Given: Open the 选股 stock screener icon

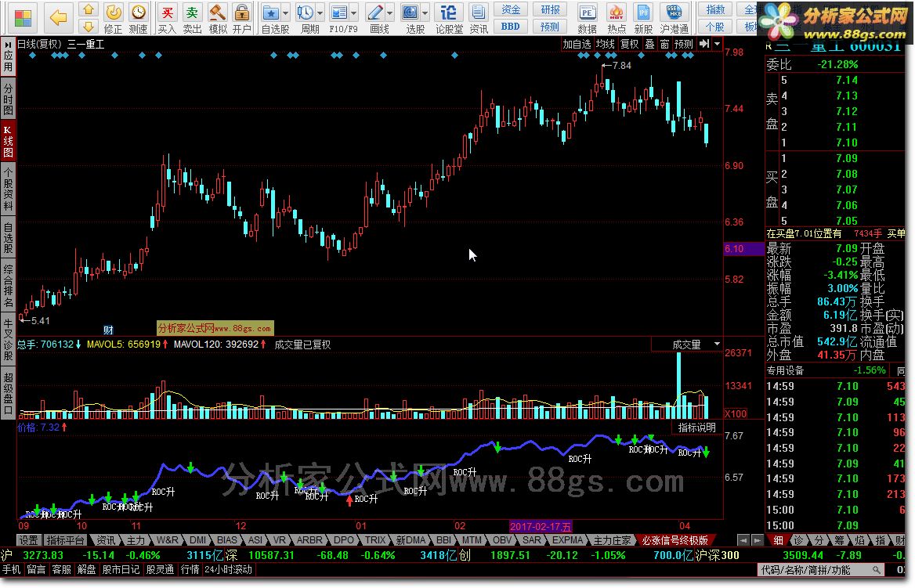Looking at the screenshot, I should [x=410, y=18].
